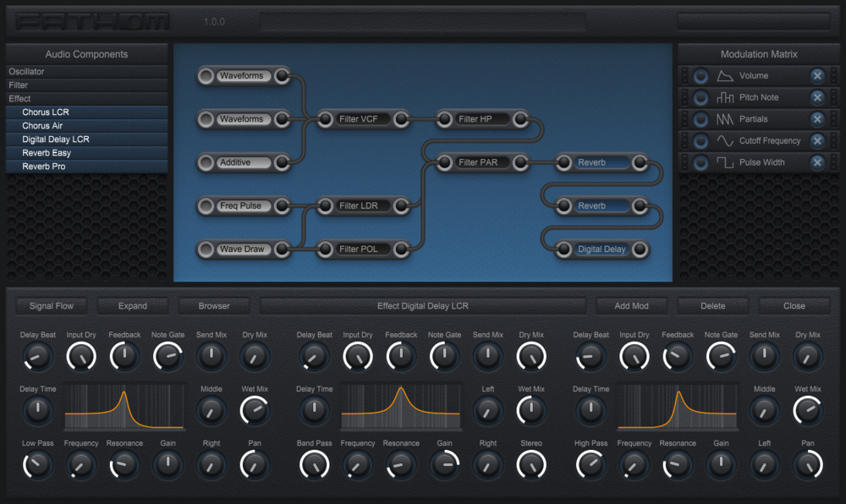This screenshot has height=504, width=846.
Task: Delete the selected component
Action: 712,305
